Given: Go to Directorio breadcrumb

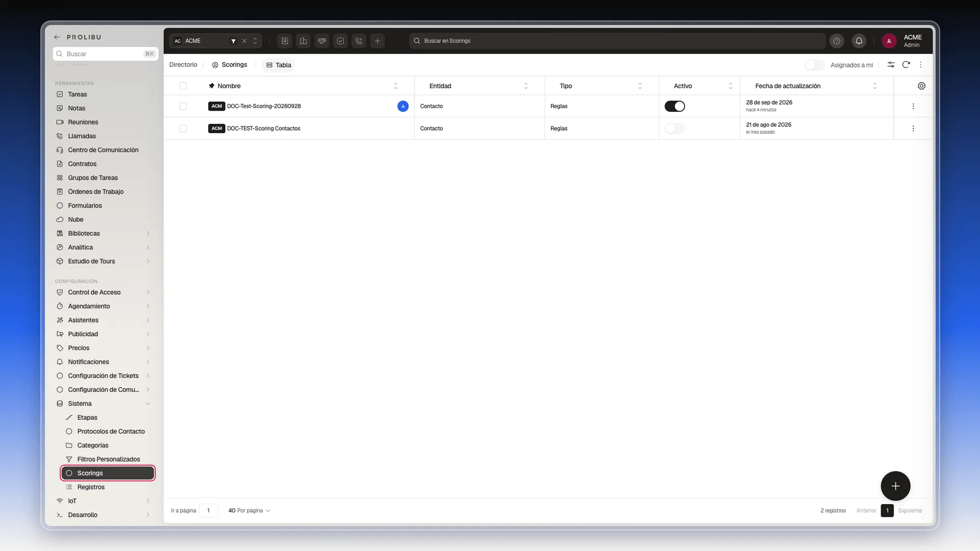Looking at the screenshot, I should [183, 65].
